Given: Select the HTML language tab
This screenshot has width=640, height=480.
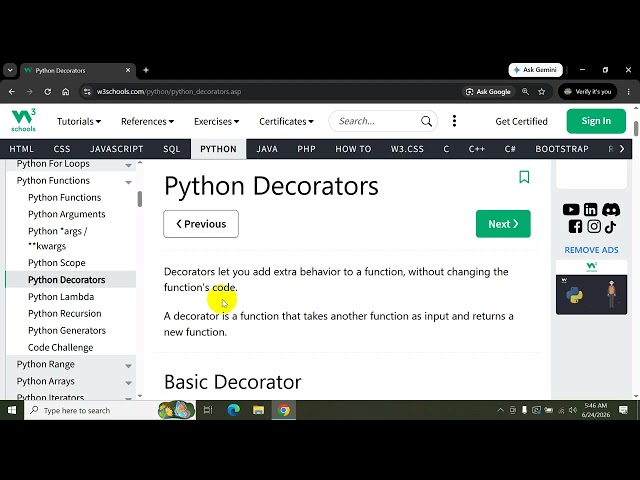Looking at the screenshot, I should tap(22, 149).
